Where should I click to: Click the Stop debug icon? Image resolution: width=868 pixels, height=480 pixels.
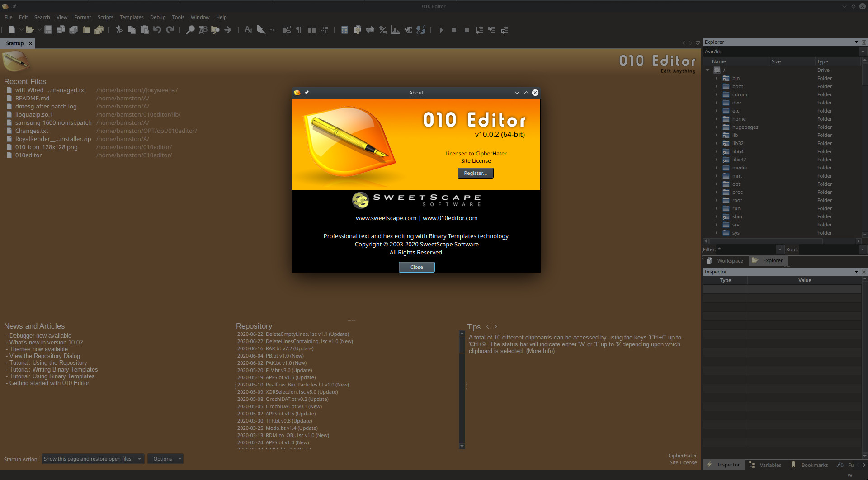point(467,30)
